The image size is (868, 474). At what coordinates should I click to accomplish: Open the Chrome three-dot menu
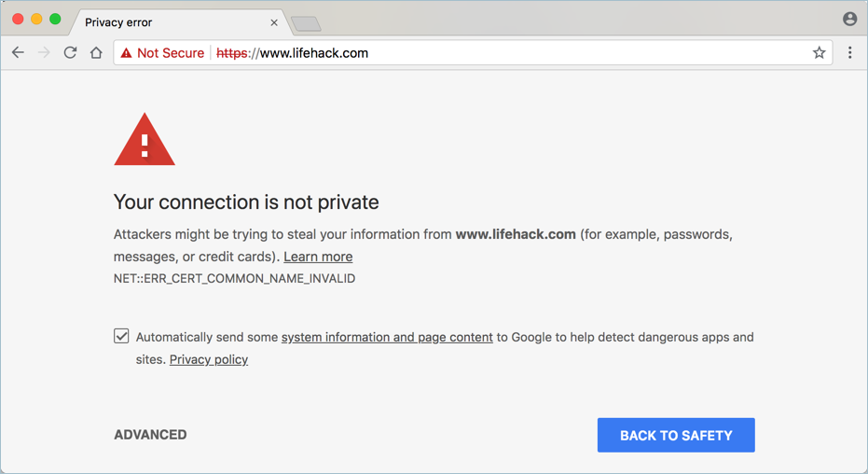coord(849,53)
